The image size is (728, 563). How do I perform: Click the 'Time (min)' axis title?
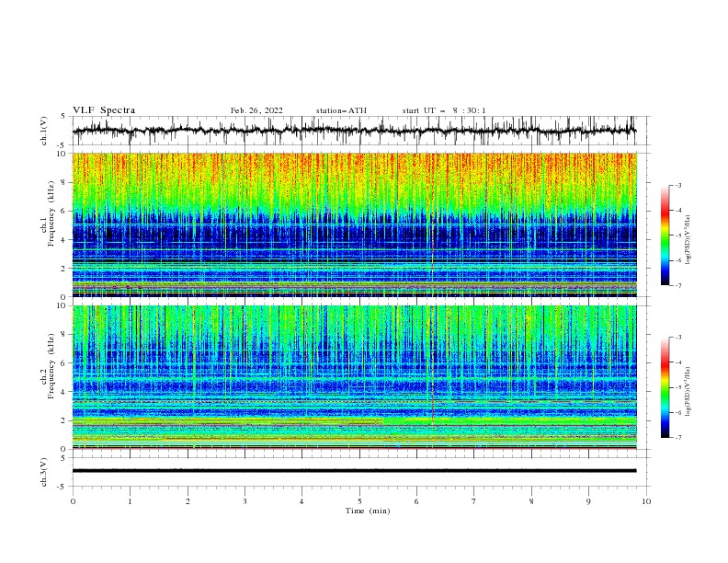[368, 511]
